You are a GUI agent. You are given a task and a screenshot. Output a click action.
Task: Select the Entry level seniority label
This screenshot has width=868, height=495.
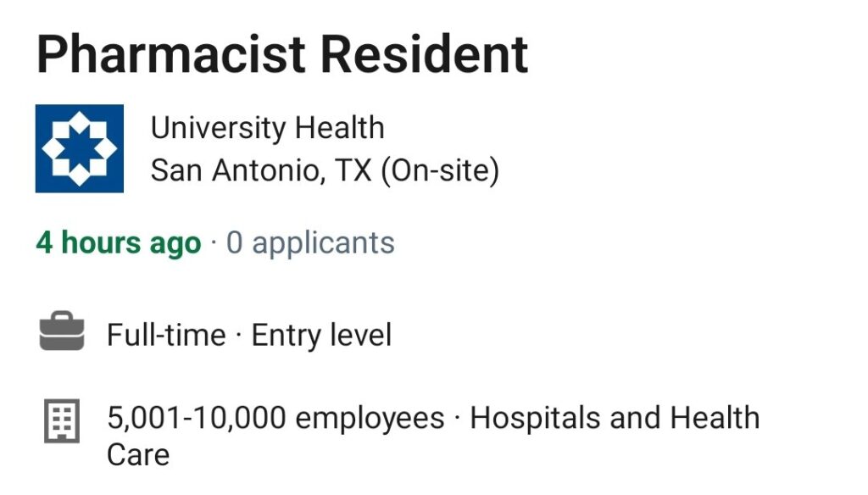(x=321, y=335)
